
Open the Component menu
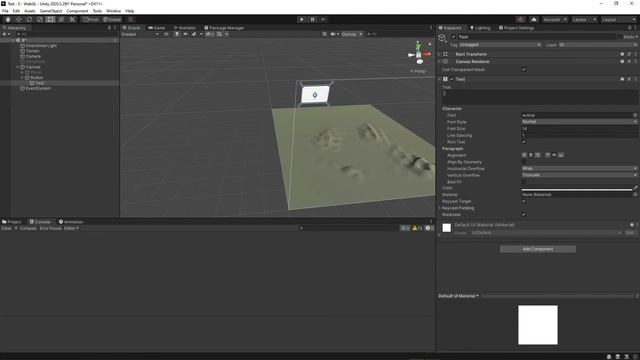pos(77,11)
